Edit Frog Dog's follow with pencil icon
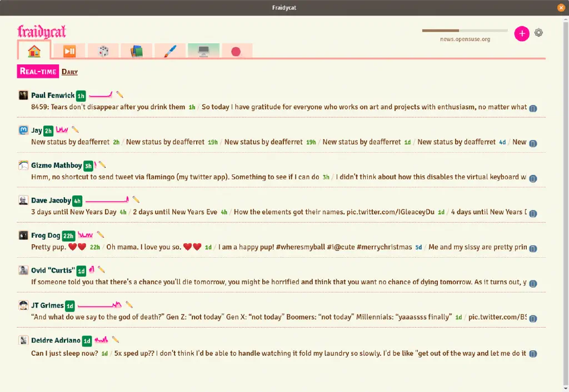Image resolution: width=569 pixels, height=392 pixels. [101, 235]
